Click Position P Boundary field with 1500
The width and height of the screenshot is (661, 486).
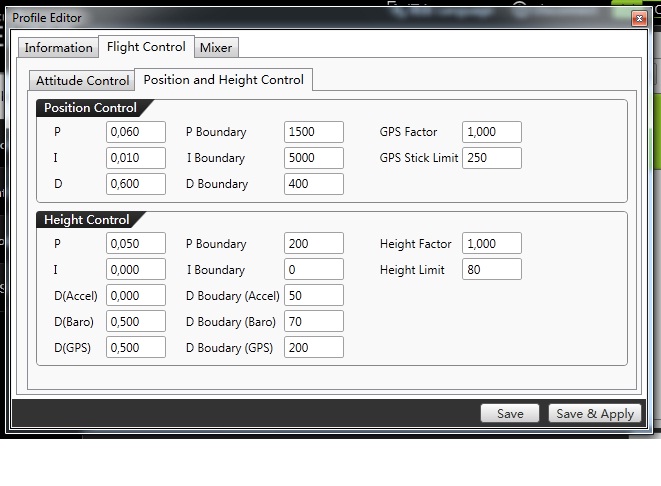314,132
